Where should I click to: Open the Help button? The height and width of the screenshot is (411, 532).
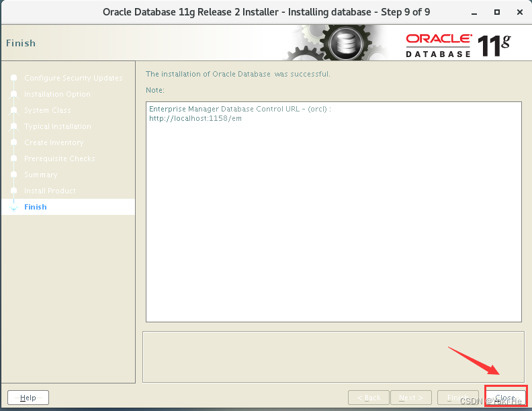(x=28, y=398)
